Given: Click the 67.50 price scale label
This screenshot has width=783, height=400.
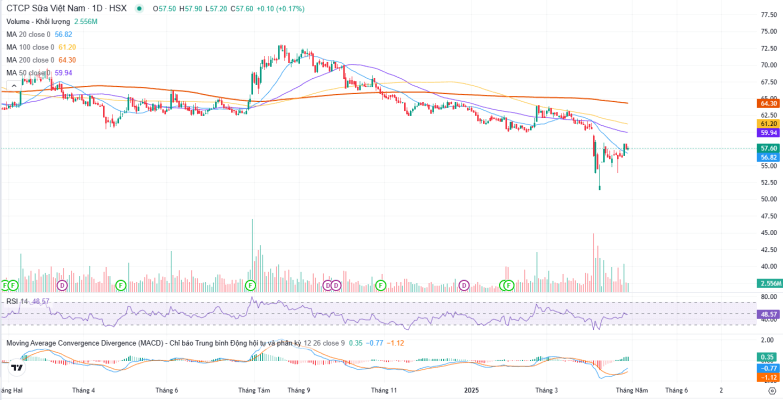Looking at the screenshot, I should pos(768,82).
